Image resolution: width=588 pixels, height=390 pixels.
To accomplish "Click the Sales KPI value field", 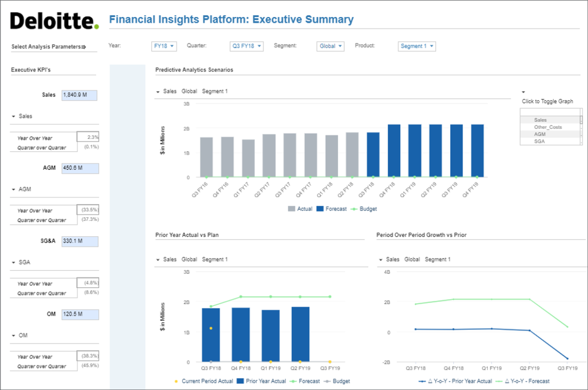I will 79,95.
